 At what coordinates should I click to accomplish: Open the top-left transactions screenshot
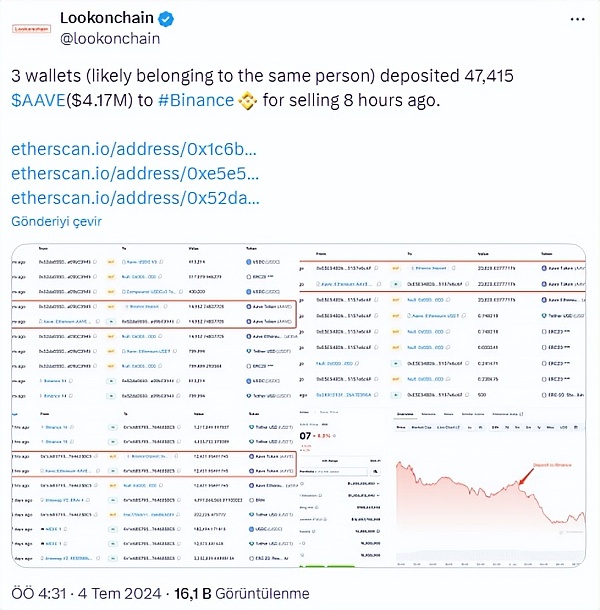(154, 322)
